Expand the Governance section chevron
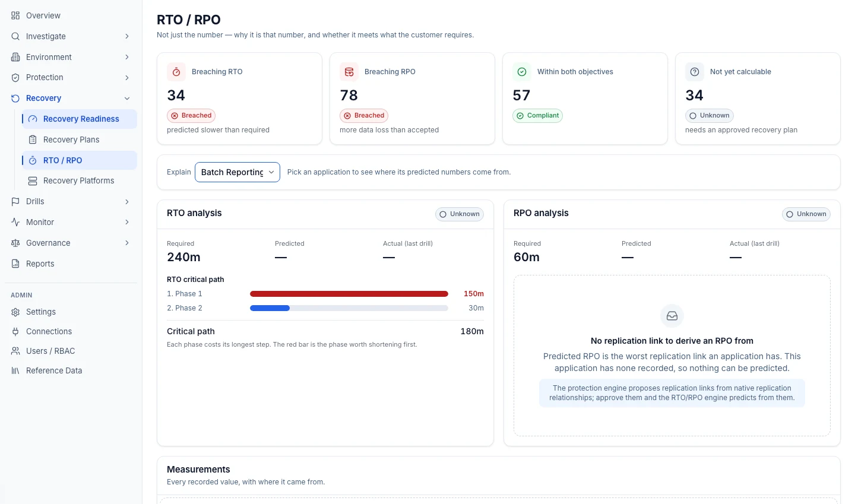Viewport: 855px width, 504px height. [x=127, y=243]
